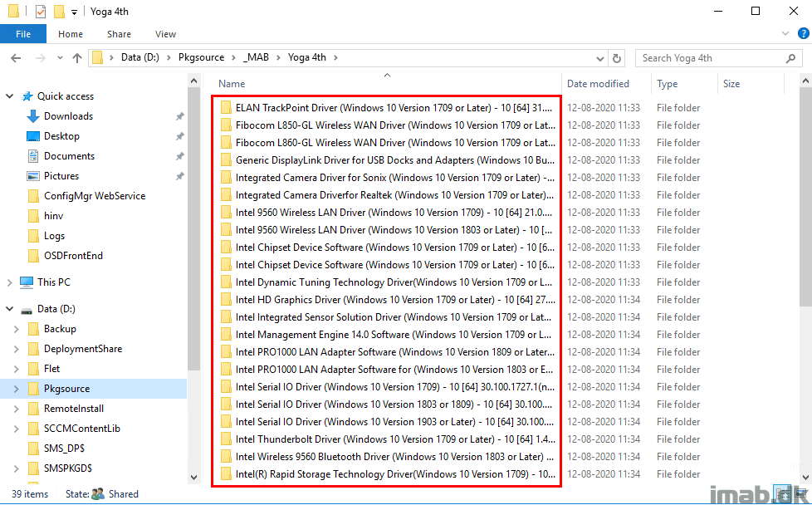Click folder icon of Intel Management Engine 14.0
812x505 pixels.
226,335
